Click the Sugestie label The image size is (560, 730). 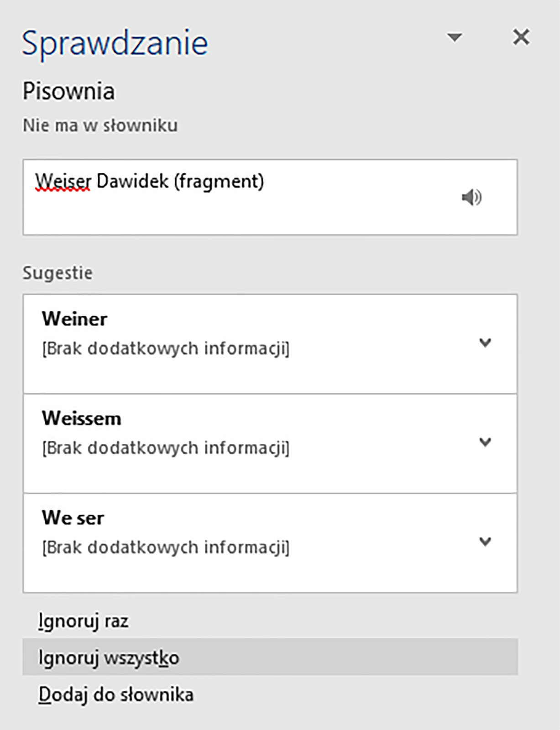tap(58, 273)
